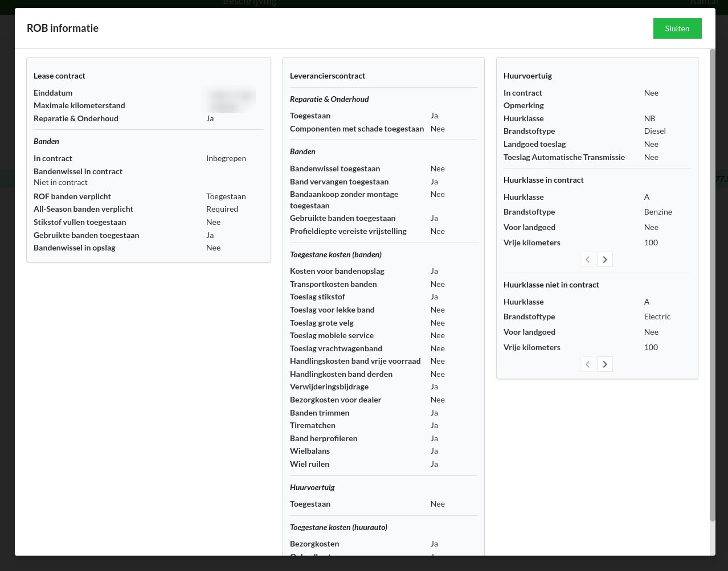Click Bandenwissel in opslag label
The image size is (728, 571).
(75, 248)
